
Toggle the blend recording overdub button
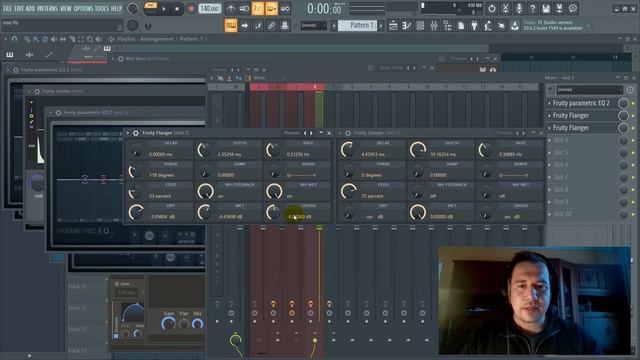(x=271, y=8)
